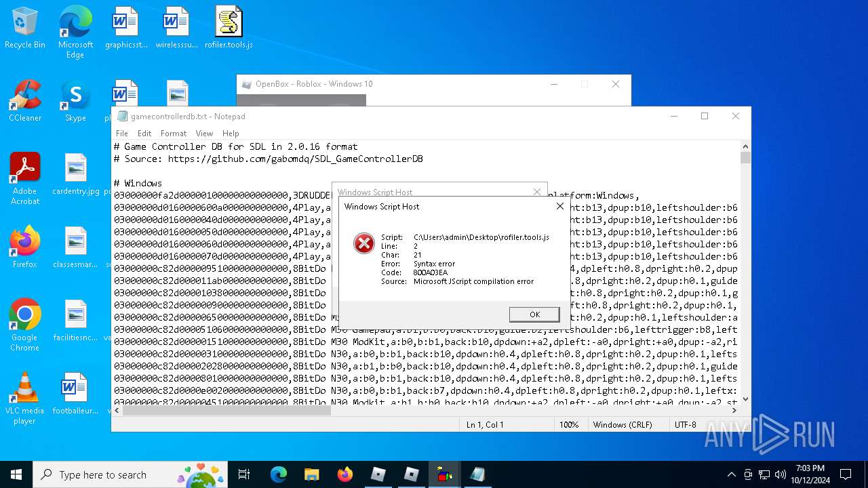
Task: Open the notification center icon
Action: click(x=846, y=474)
